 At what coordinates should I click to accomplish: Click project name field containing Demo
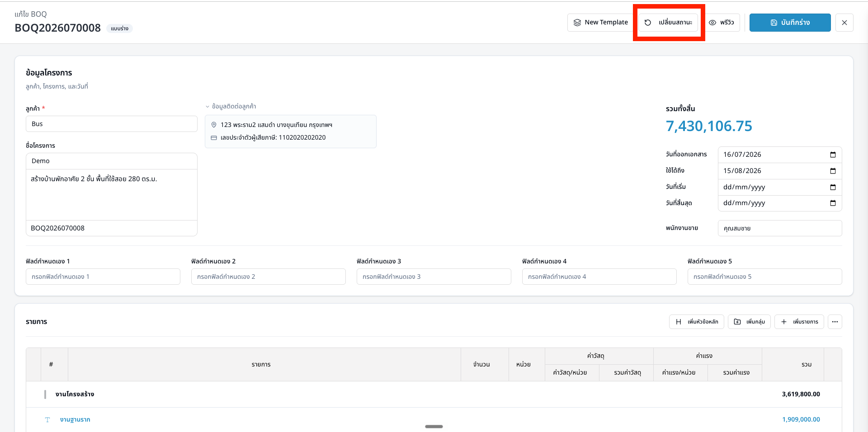112,161
